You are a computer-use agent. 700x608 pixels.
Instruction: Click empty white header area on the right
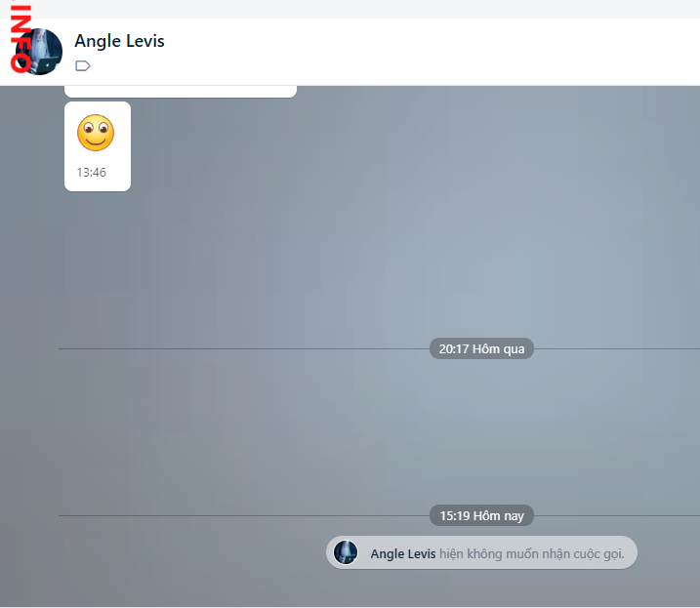click(x=488, y=52)
